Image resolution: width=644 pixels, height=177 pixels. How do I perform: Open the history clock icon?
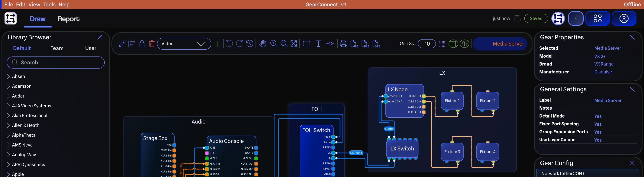coord(250,43)
